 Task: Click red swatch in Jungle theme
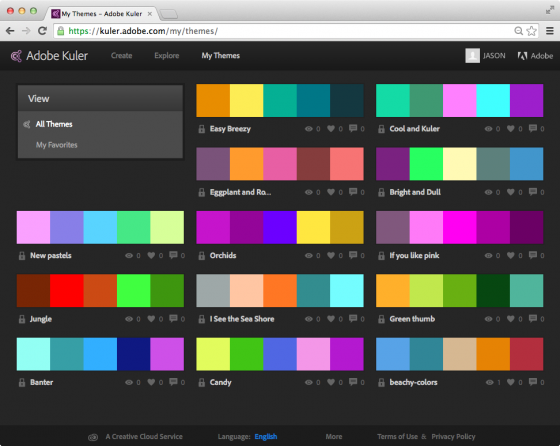tap(67, 291)
